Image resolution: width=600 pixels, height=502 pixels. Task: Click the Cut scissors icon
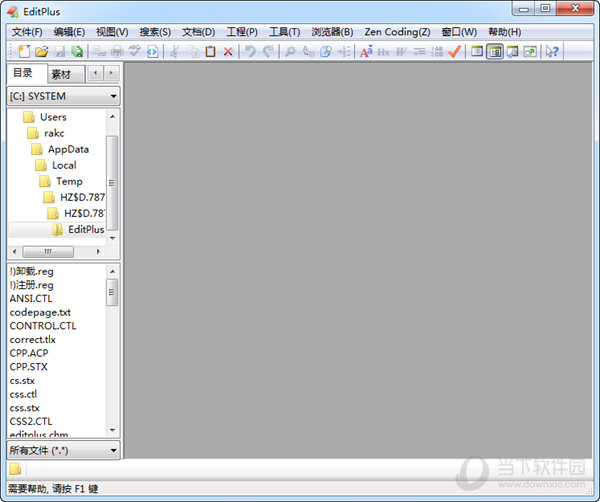(x=175, y=51)
